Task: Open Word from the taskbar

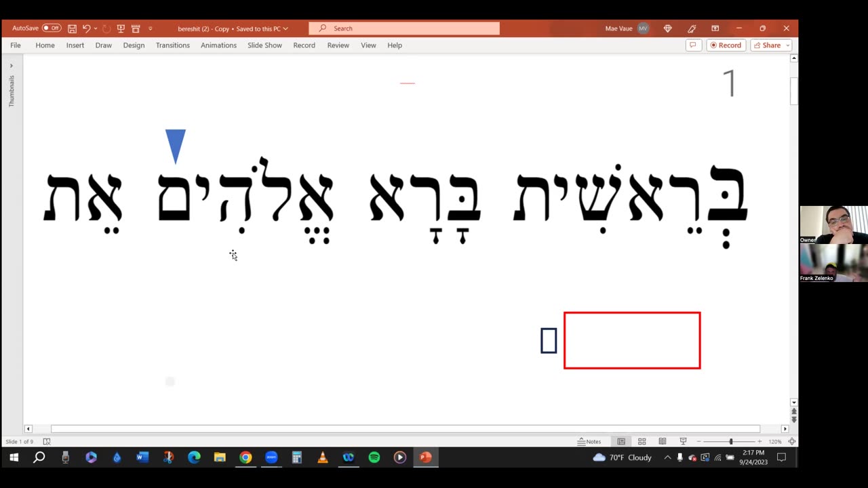Action: (142, 457)
